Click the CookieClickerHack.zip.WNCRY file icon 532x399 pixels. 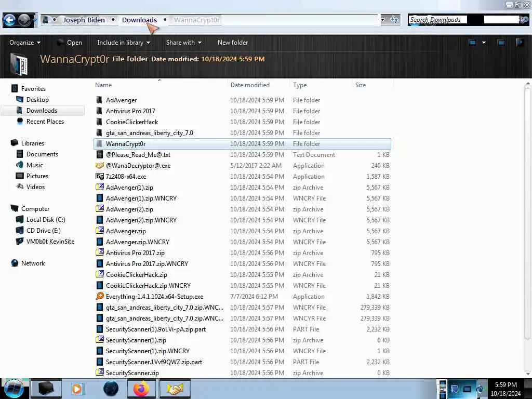click(x=99, y=285)
